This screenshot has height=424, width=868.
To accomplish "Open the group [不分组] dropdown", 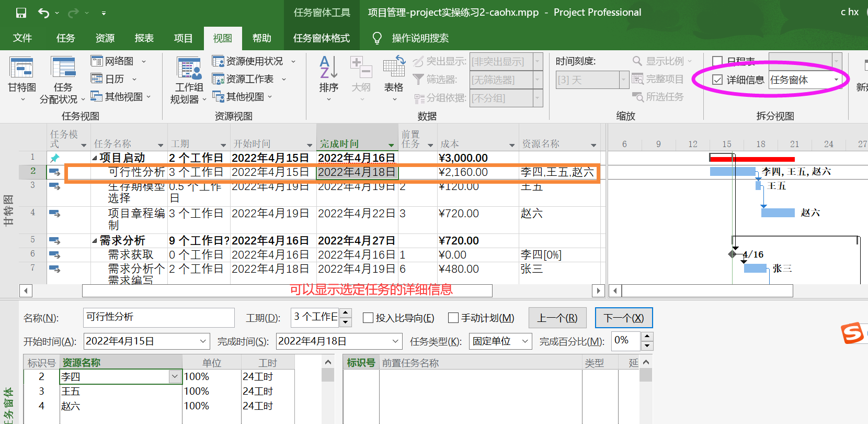I will point(538,98).
